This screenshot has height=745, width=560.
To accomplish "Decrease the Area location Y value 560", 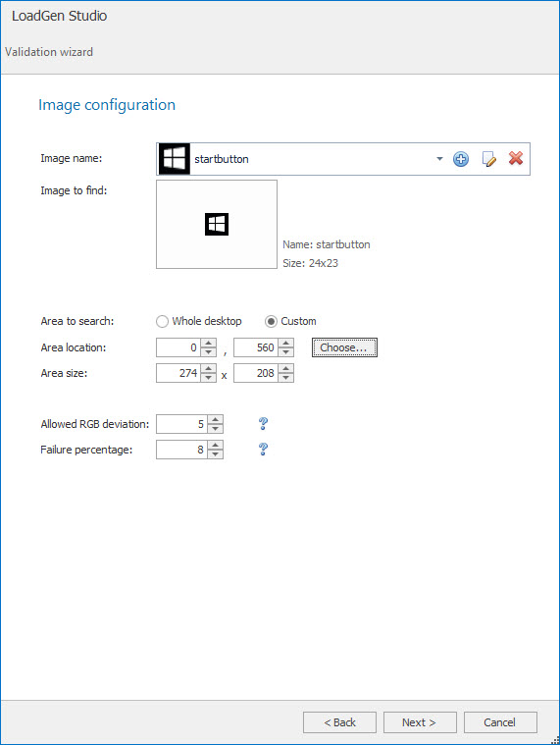I will 285,352.
